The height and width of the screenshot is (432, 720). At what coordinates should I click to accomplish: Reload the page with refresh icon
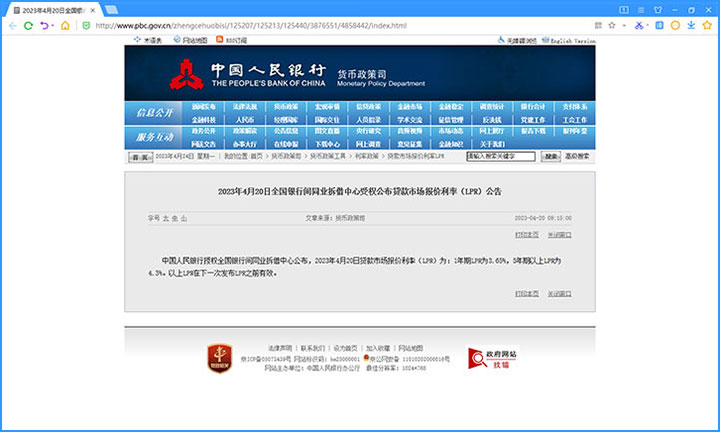click(x=28, y=25)
